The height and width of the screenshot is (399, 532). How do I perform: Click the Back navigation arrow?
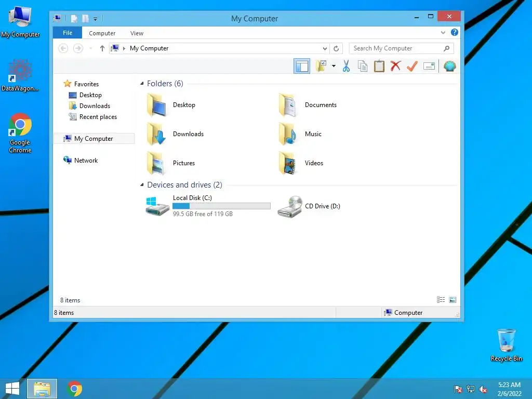(63, 48)
